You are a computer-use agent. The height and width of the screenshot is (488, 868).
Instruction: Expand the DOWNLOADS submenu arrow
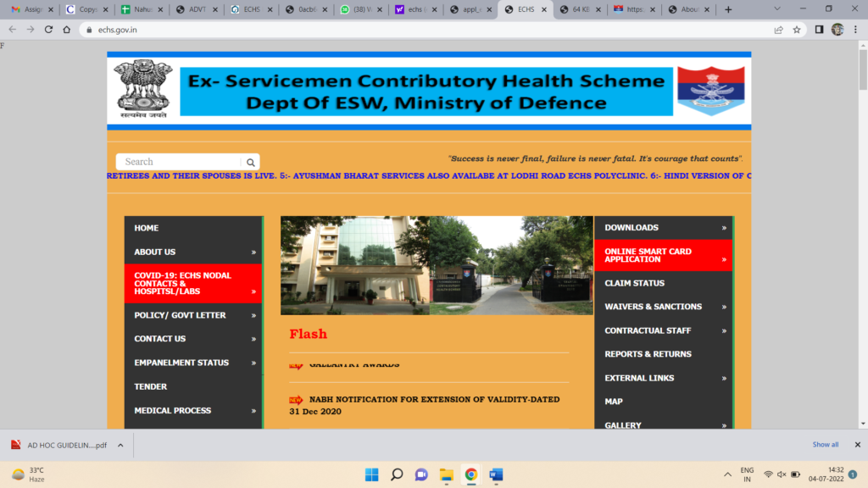pyautogui.click(x=724, y=227)
